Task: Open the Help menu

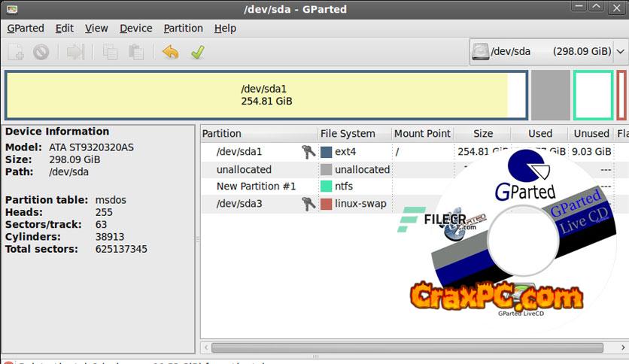Action: 225,29
